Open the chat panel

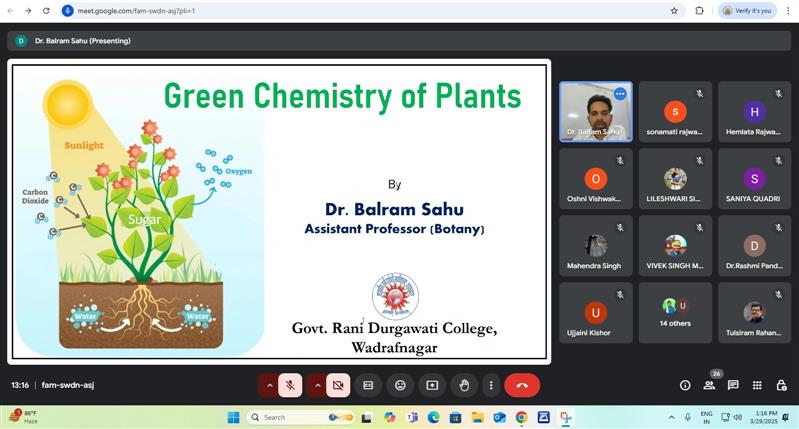pos(733,385)
